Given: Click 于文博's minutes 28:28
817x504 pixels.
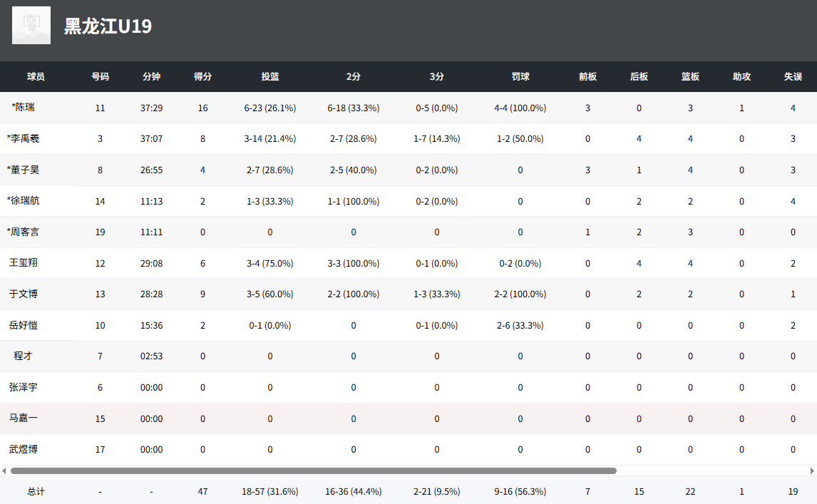Looking at the screenshot, I should [x=152, y=294].
